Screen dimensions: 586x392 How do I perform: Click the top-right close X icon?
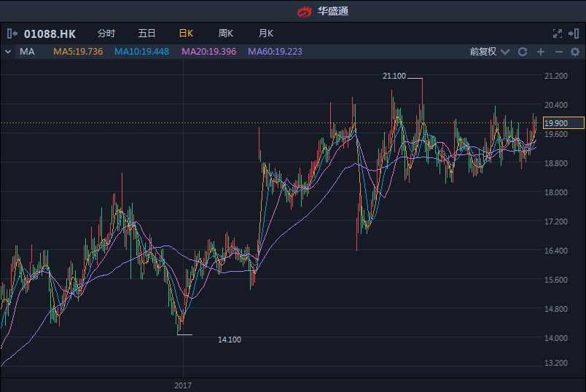[x=575, y=34]
